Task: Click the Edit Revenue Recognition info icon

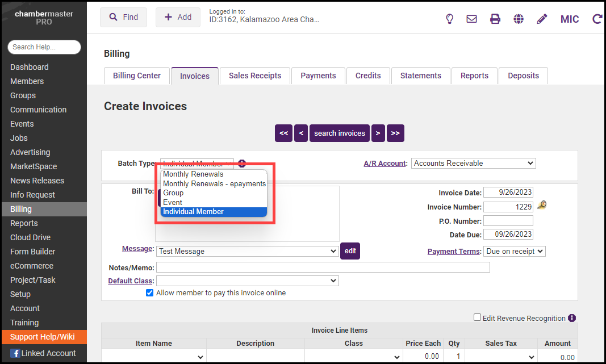Action: (x=572, y=318)
